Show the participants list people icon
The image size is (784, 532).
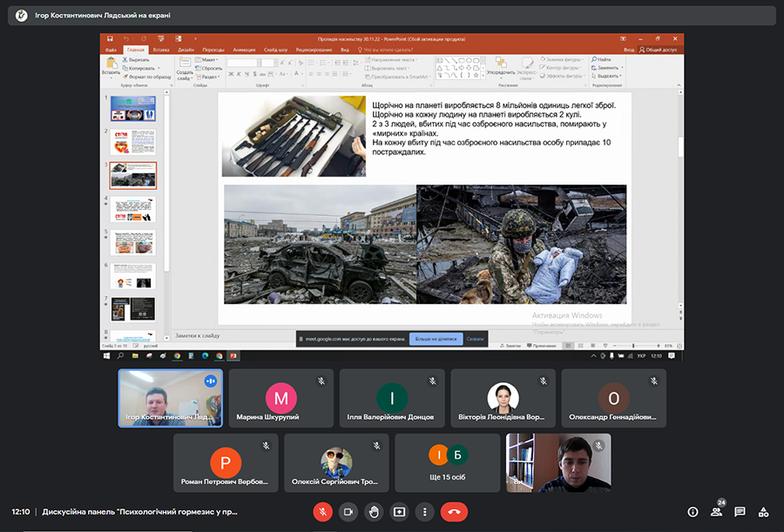pos(717,511)
